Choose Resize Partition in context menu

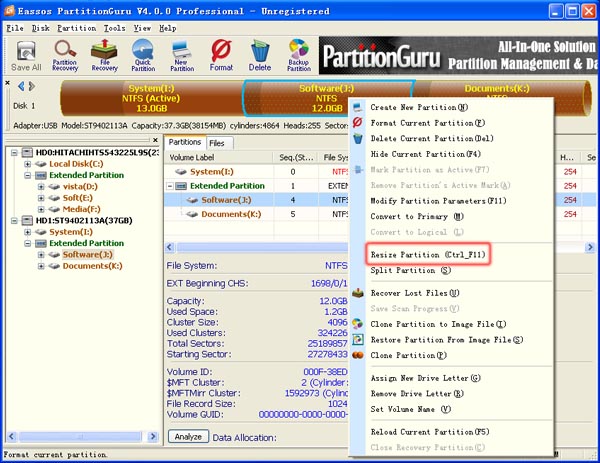(452, 254)
